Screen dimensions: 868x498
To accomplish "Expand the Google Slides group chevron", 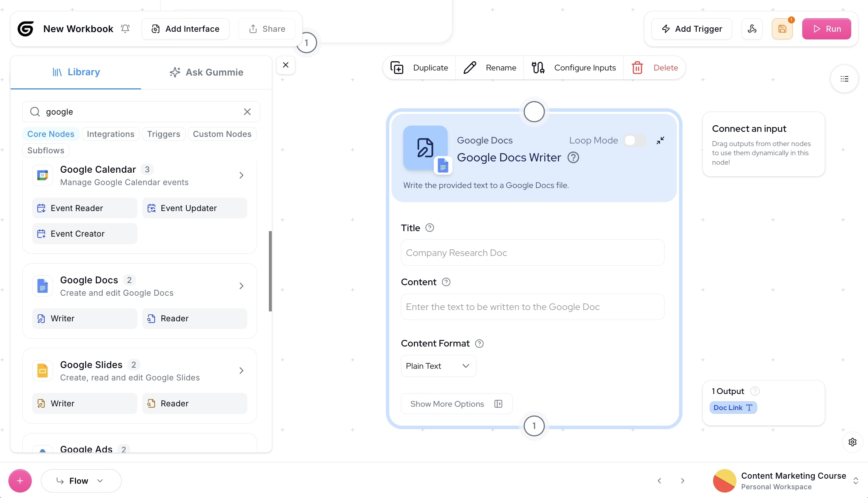I will [241, 371].
